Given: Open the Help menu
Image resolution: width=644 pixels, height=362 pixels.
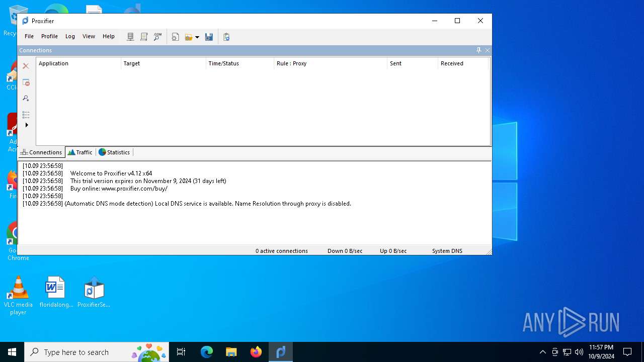Looking at the screenshot, I should click(109, 36).
